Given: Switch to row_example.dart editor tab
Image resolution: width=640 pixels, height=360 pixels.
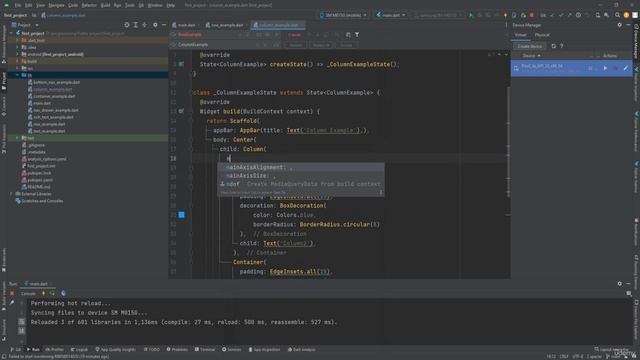Looking at the screenshot, I should point(227,25).
